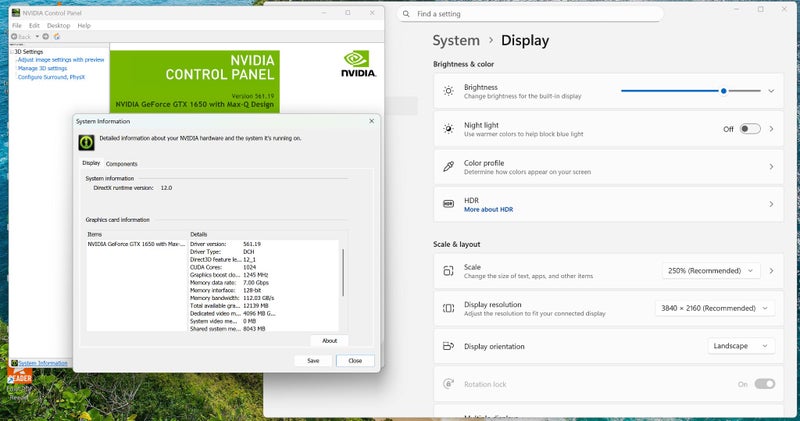Click the Display orientation icon
The image size is (800, 421).
tap(448, 346)
